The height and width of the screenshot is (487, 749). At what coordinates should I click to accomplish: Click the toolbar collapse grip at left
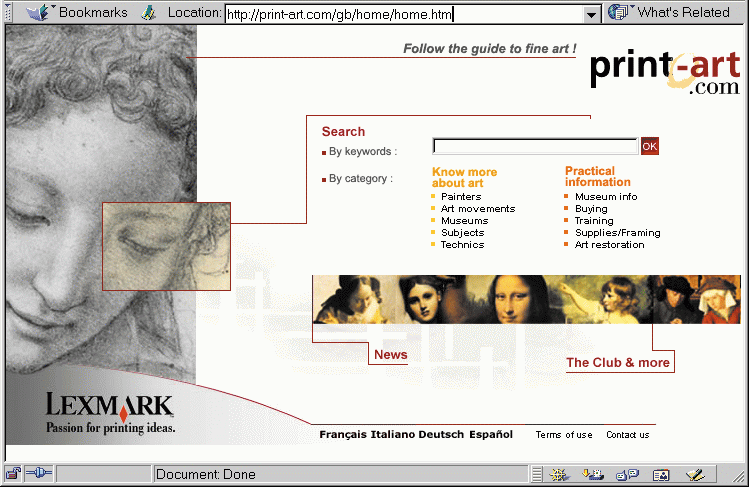(x=7, y=12)
